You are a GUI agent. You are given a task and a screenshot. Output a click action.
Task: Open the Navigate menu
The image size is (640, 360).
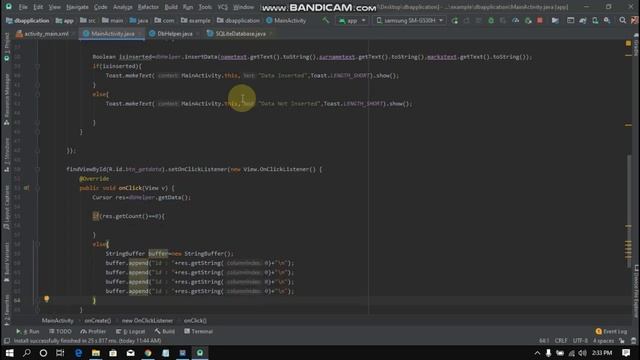77,7
